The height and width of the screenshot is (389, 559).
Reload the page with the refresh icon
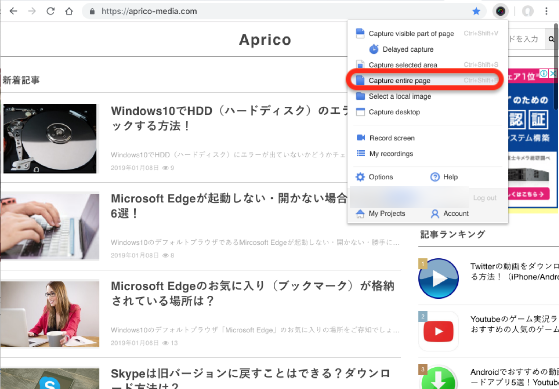pyautogui.click(x=51, y=11)
